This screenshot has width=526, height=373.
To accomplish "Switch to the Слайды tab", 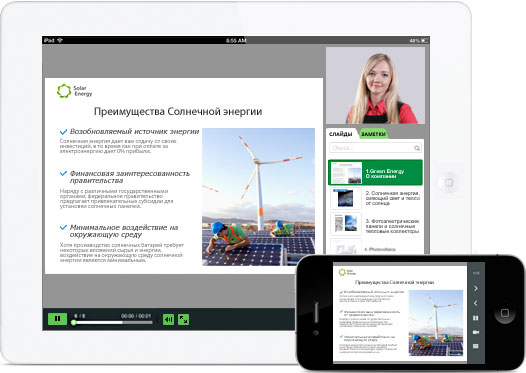I will (340, 134).
